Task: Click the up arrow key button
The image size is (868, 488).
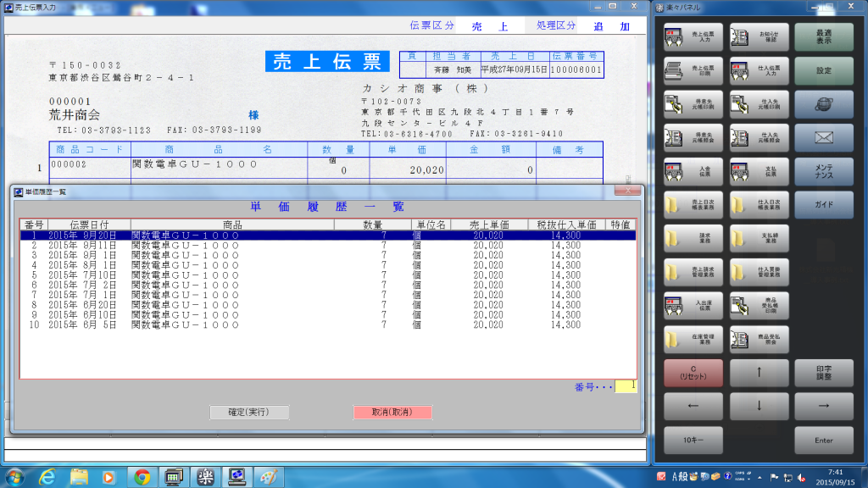Action: [x=759, y=373]
